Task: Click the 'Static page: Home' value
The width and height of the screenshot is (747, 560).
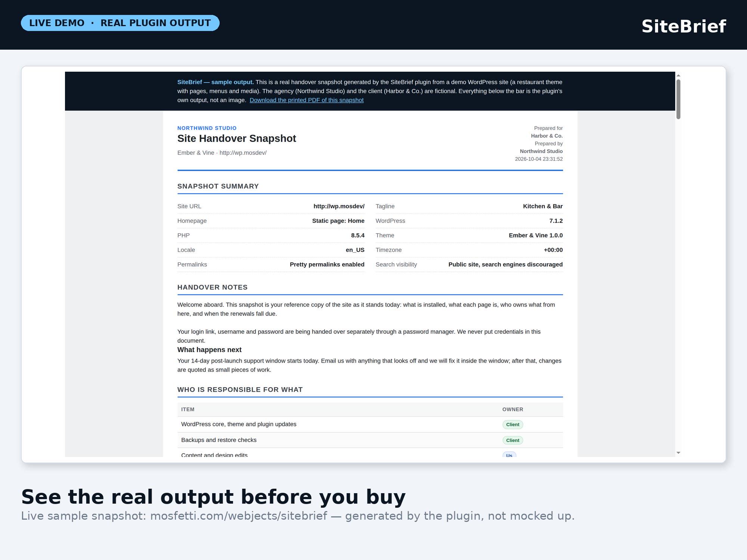Action: point(338,221)
